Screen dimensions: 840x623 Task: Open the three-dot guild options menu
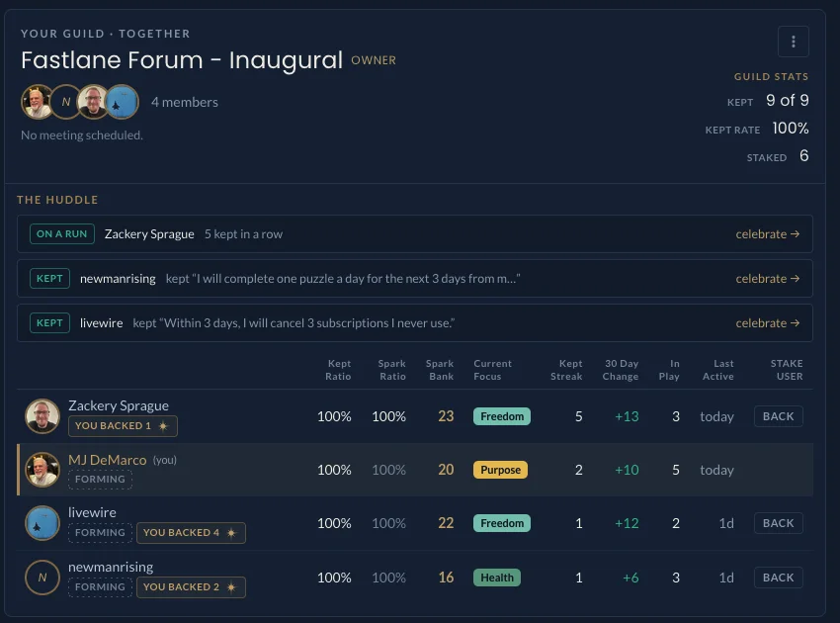pos(793,42)
